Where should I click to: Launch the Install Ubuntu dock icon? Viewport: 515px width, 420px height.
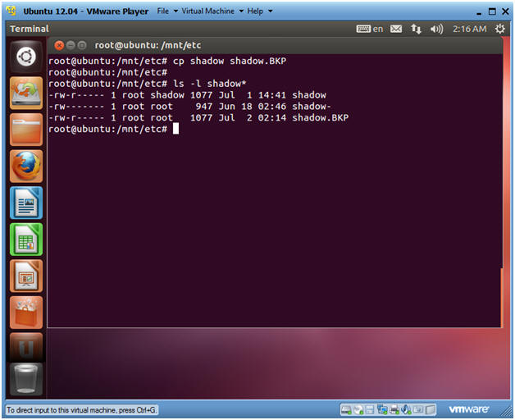click(26, 93)
